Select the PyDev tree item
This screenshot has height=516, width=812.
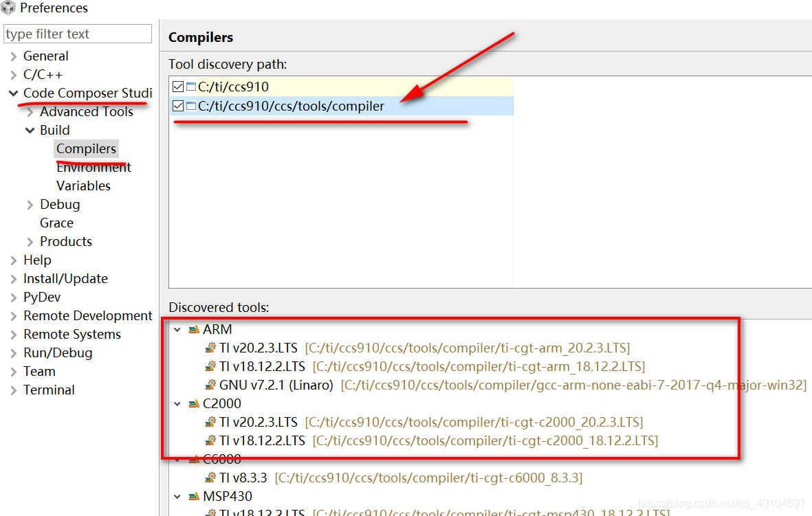(x=41, y=297)
